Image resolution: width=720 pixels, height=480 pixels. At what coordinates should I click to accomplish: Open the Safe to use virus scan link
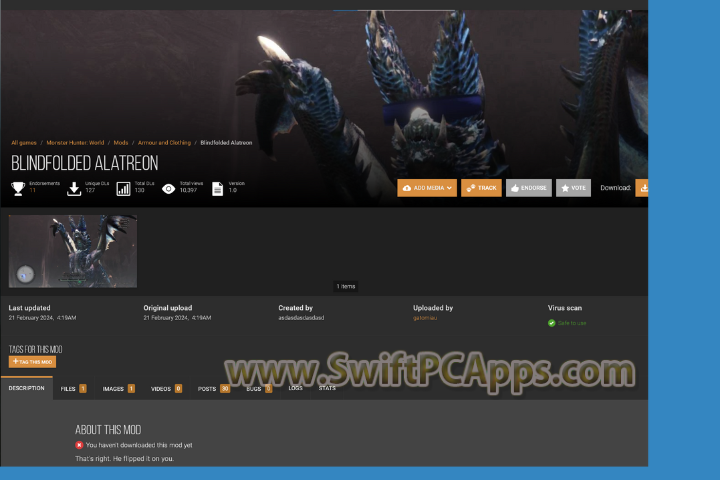572,323
